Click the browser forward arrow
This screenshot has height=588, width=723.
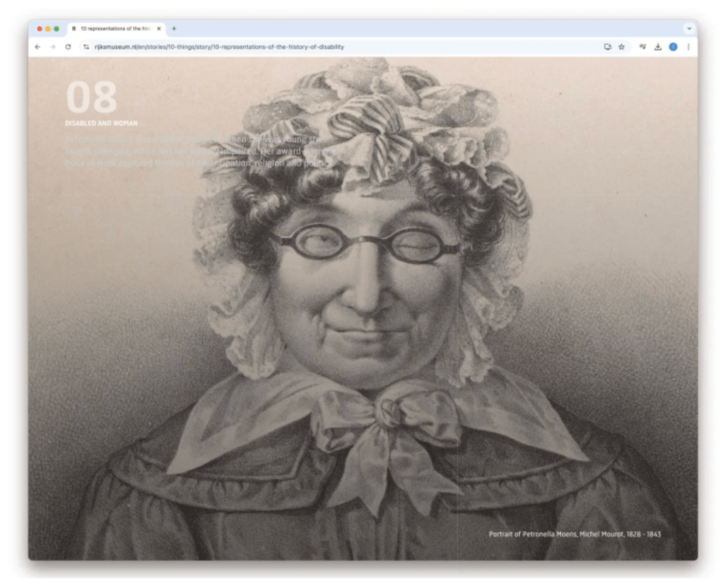click(x=52, y=47)
